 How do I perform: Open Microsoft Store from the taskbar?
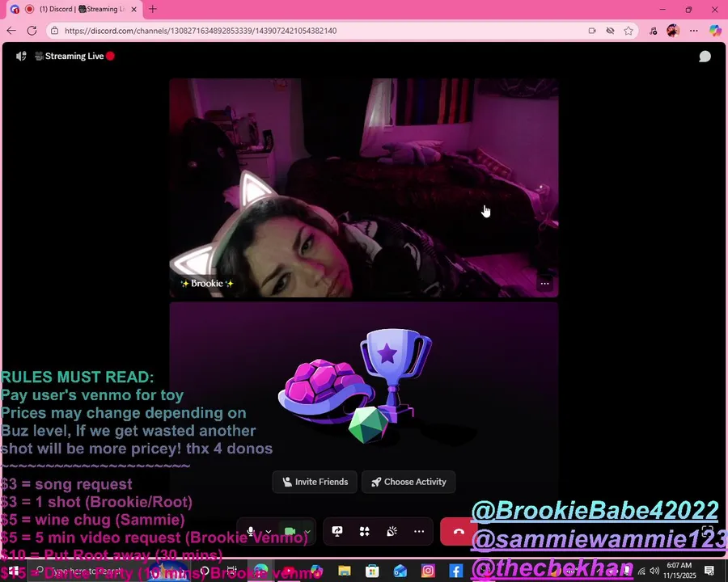tap(372, 571)
